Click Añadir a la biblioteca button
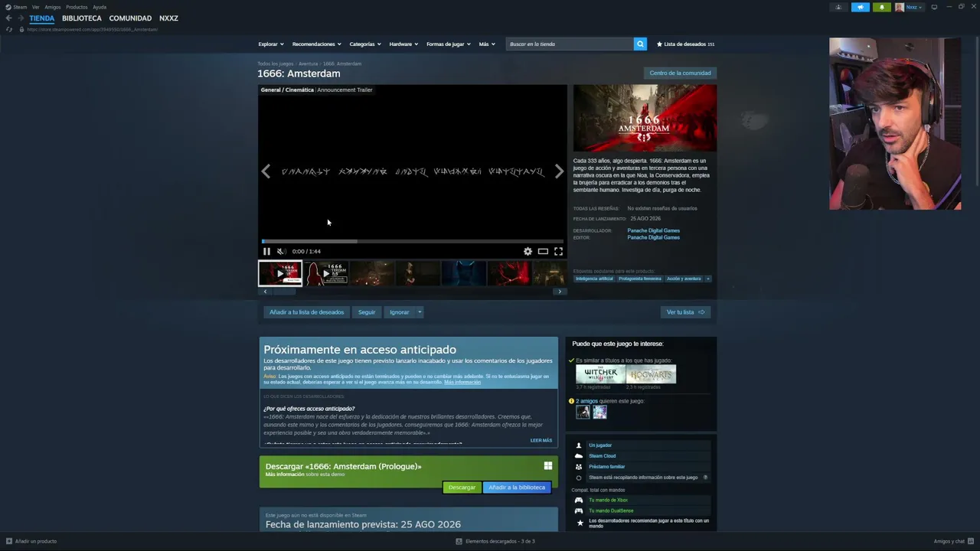Viewport: 980px width, 551px height. [517, 487]
